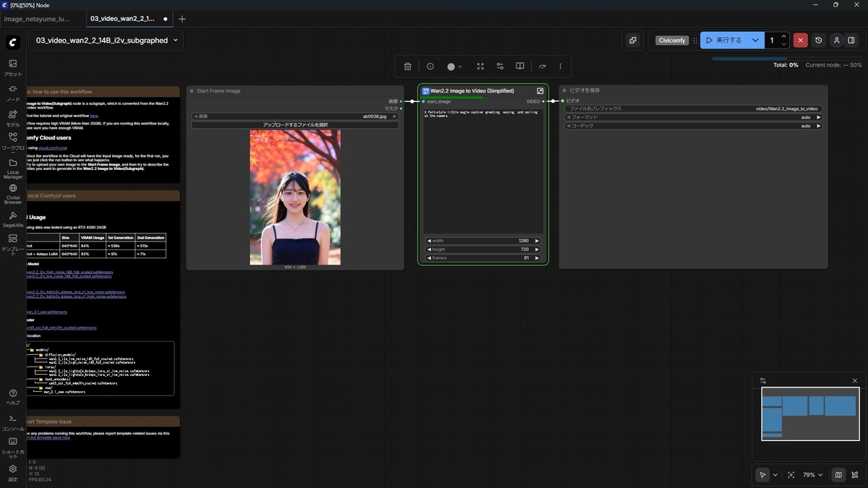Adjust the width 1280 value field

click(483, 241)
